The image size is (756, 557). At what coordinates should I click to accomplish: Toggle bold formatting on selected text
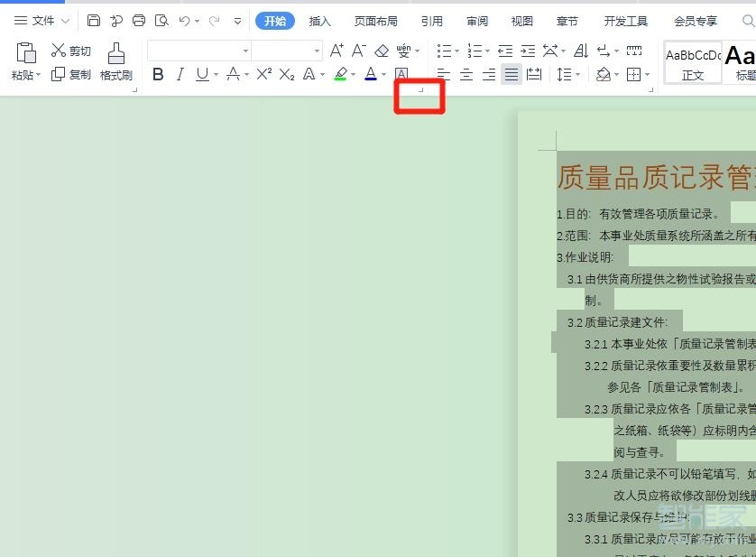(158, 74)
